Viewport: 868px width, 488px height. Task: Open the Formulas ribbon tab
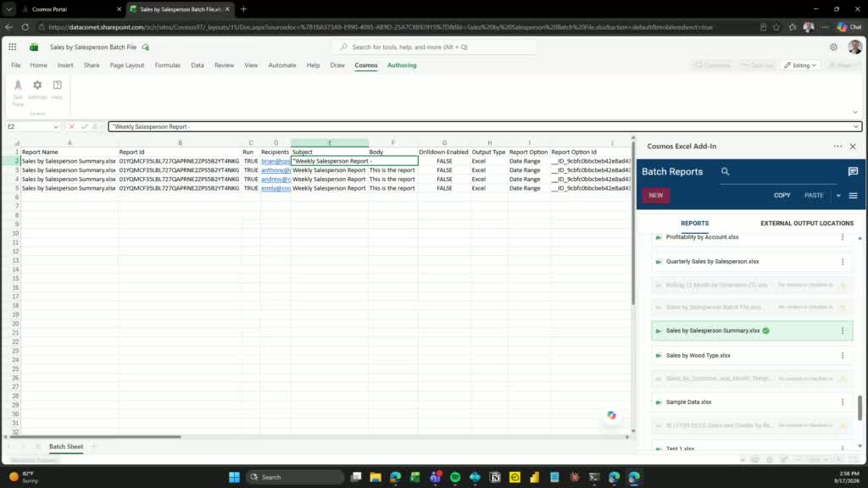tap(168, 65)
